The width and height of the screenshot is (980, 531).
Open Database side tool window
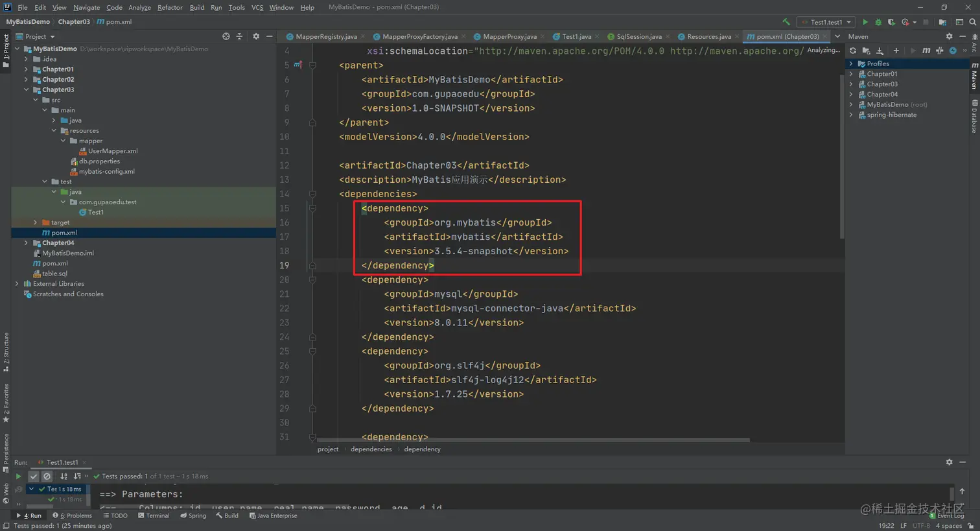[974, 117]
